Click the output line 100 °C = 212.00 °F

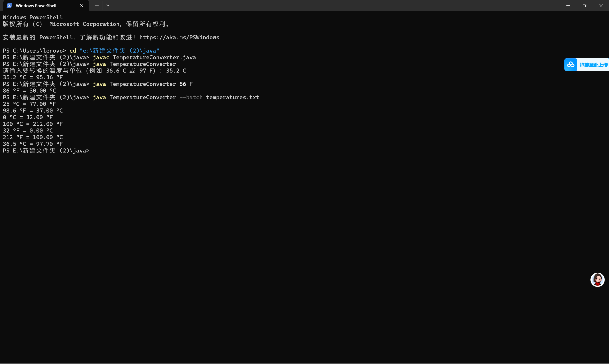[x=33, y=124]
